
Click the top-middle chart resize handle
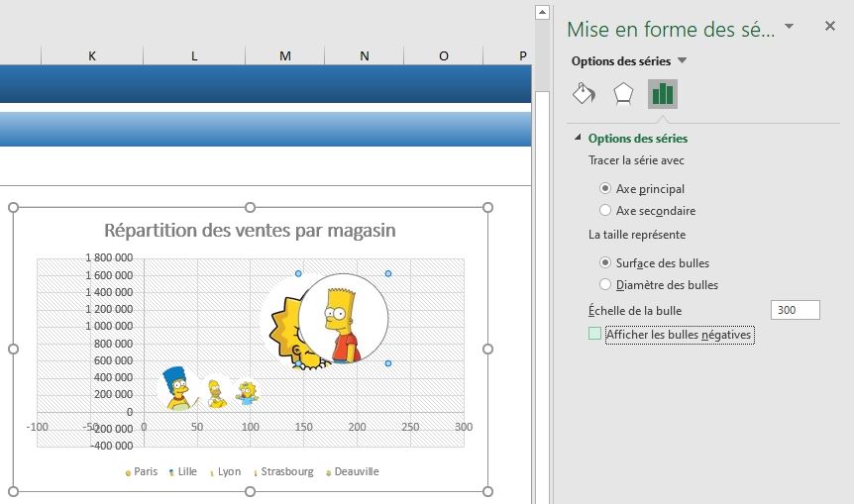tap(250, 207)
